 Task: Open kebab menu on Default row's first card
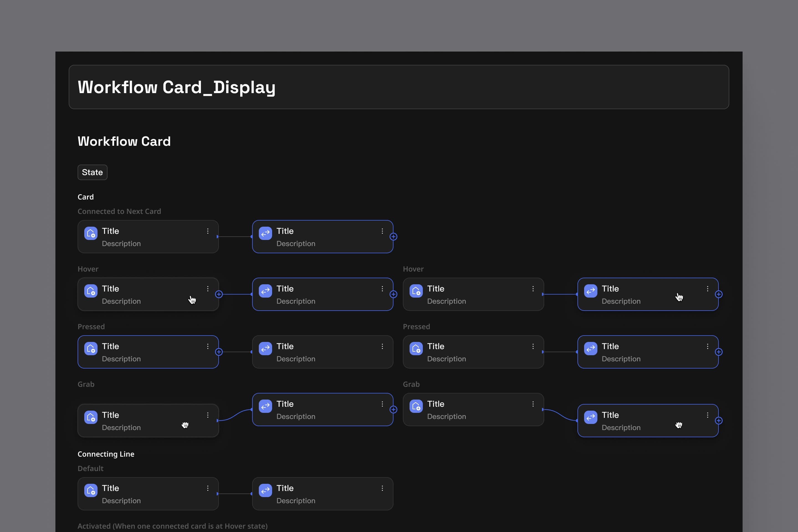(x=208, y=488)
